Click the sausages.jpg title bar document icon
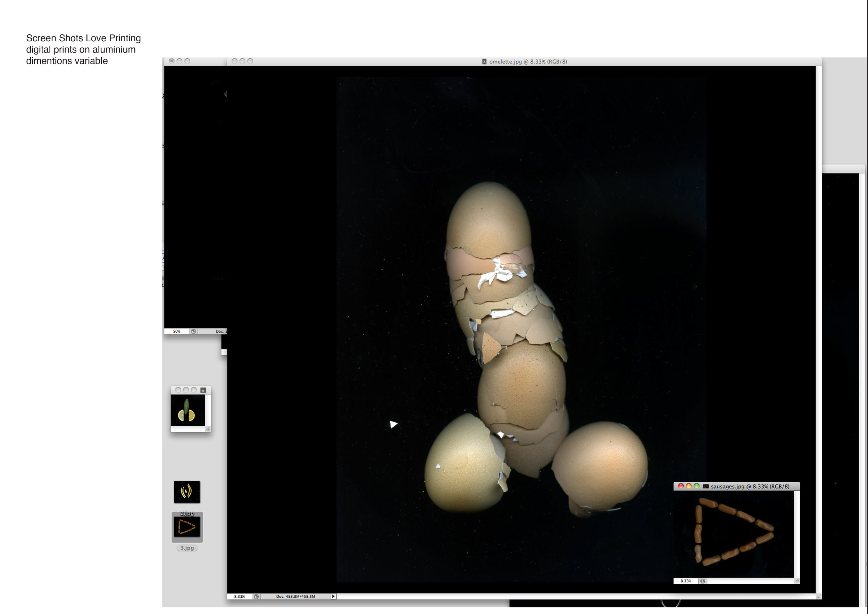 point(706,486)
